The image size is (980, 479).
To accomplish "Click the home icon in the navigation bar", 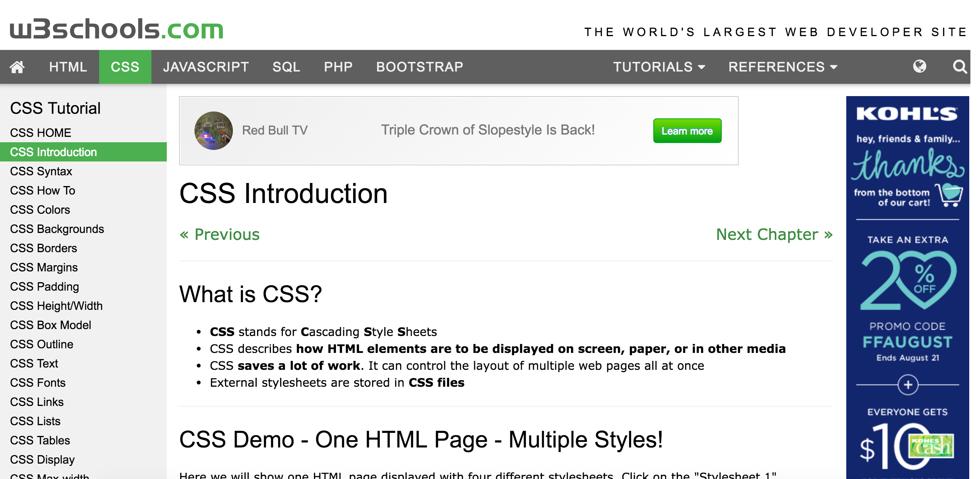I will pos(17,67).
